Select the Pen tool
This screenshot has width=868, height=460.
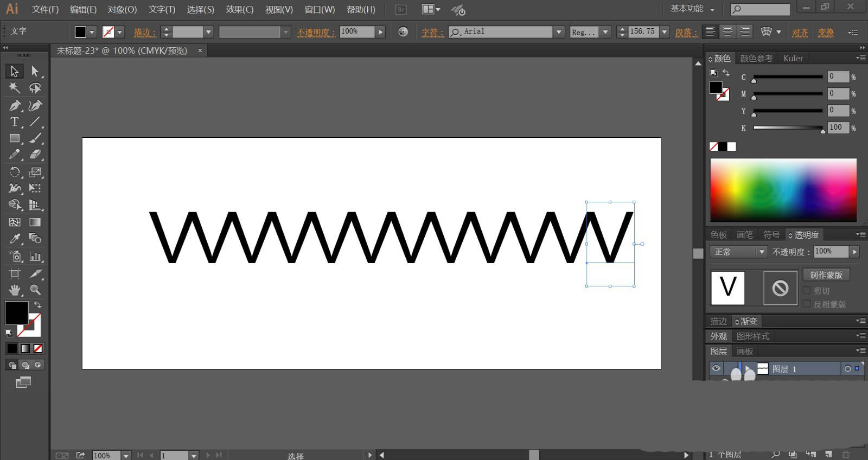(x=15, y=105)
